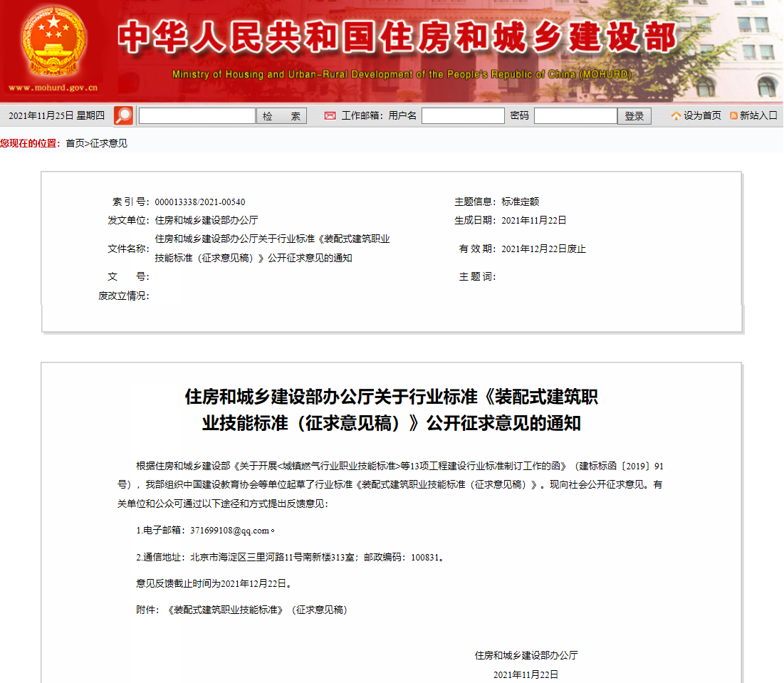Focus the 用户名 username field
The image size is (784, 683).
[x=463, y=116]
